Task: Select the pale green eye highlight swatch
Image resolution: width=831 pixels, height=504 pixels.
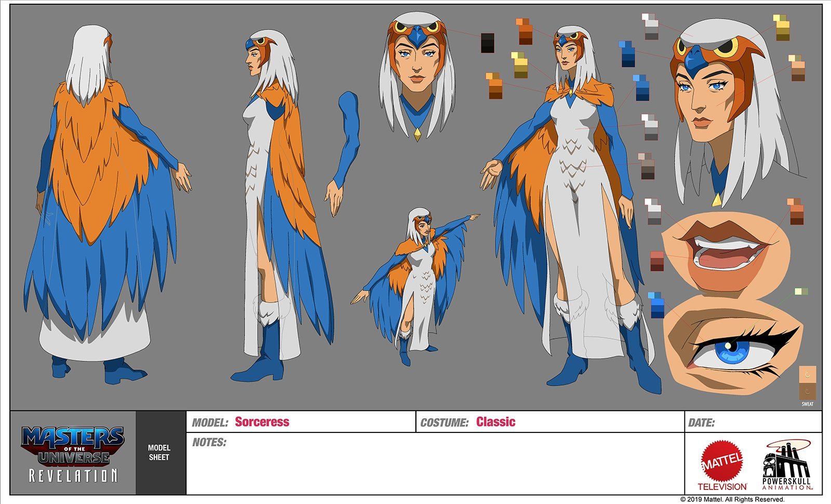Action: click(x=801, y=292)
